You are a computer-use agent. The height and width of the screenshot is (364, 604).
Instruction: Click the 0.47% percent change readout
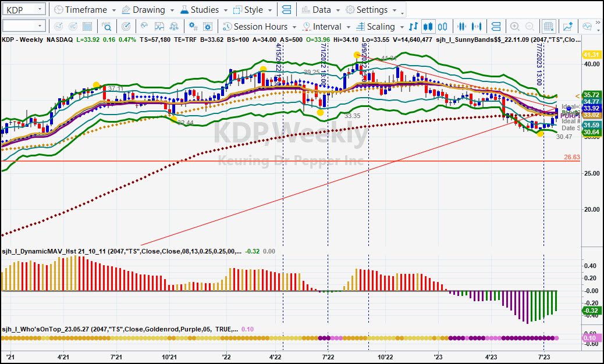(x=127, y=39)
